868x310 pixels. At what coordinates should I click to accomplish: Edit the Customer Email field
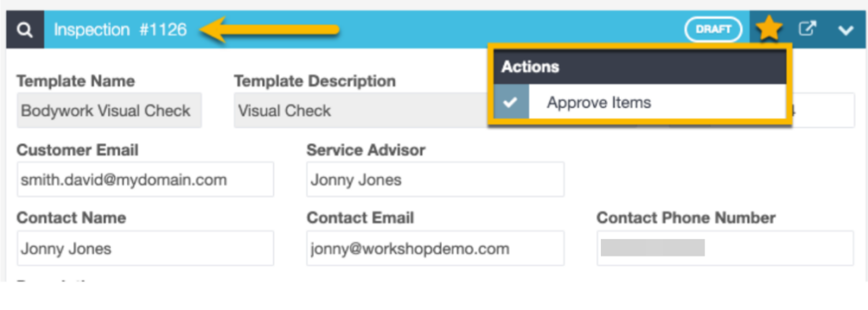pos(146,180)
